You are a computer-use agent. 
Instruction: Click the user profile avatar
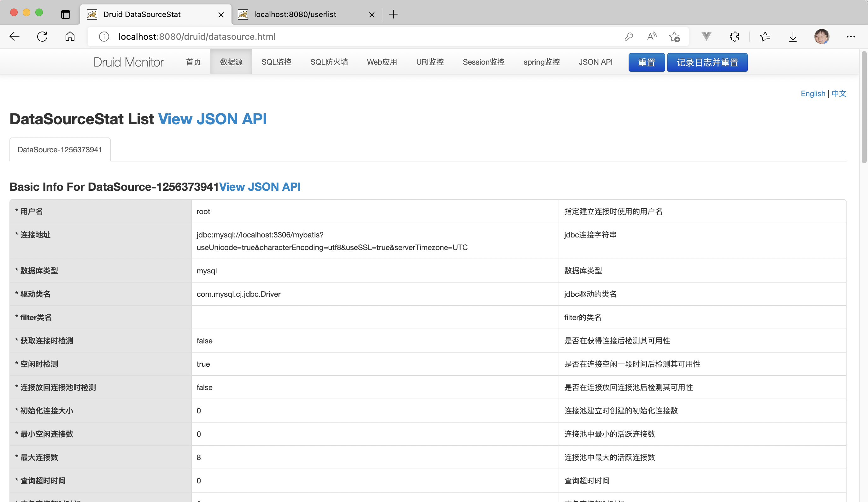click(x=822, y=37)
